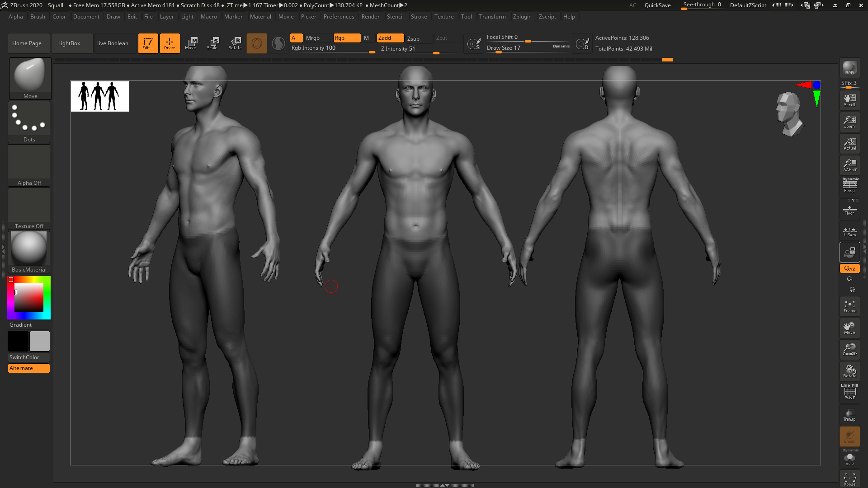Image resolution: width=868 pixels, height=488 pixels.
Task: Open the Preferences menu
Action: pyautogui.click(x=339, y=17)
